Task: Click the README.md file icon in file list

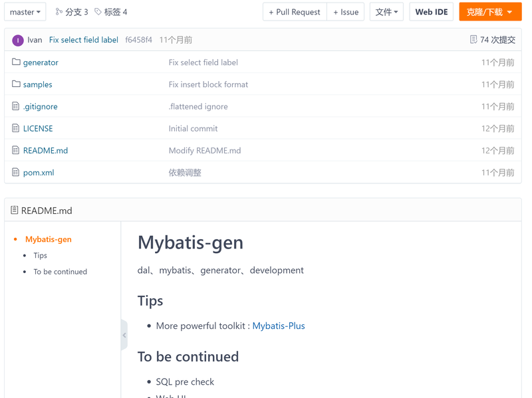Action: (x=15, y=150)
